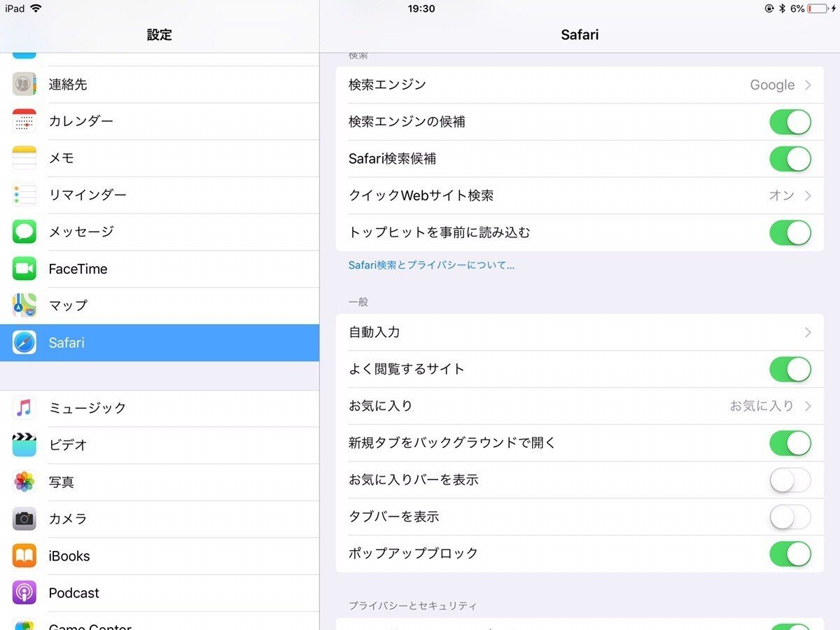
Task: Tap the Google value text
Action: [772, 85]
